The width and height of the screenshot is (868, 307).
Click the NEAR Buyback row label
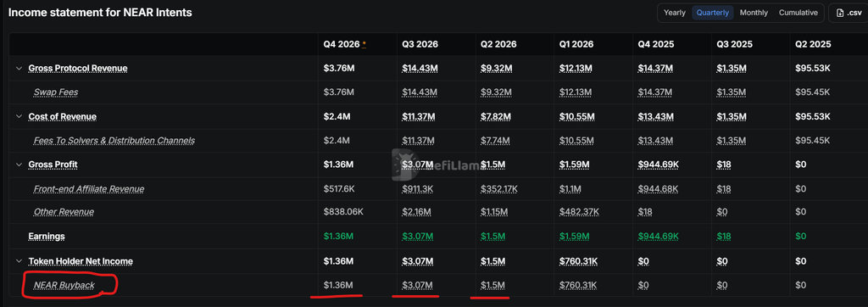coord(64,286)
